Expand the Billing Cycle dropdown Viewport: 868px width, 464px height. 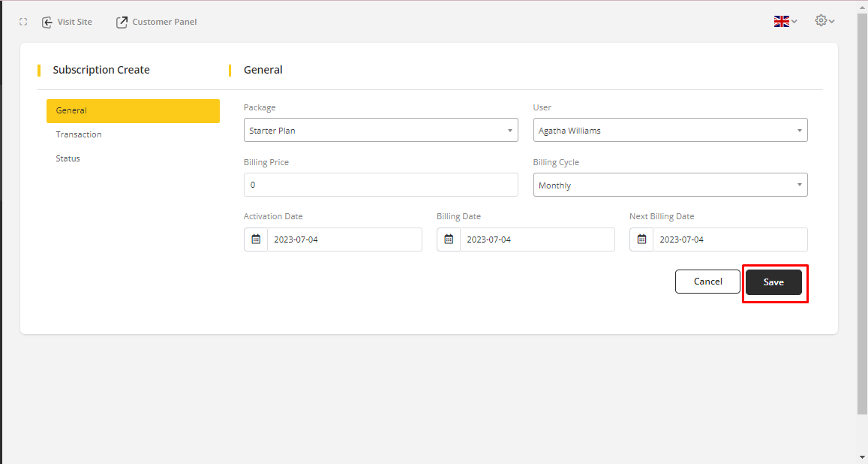tap(670, 185)
